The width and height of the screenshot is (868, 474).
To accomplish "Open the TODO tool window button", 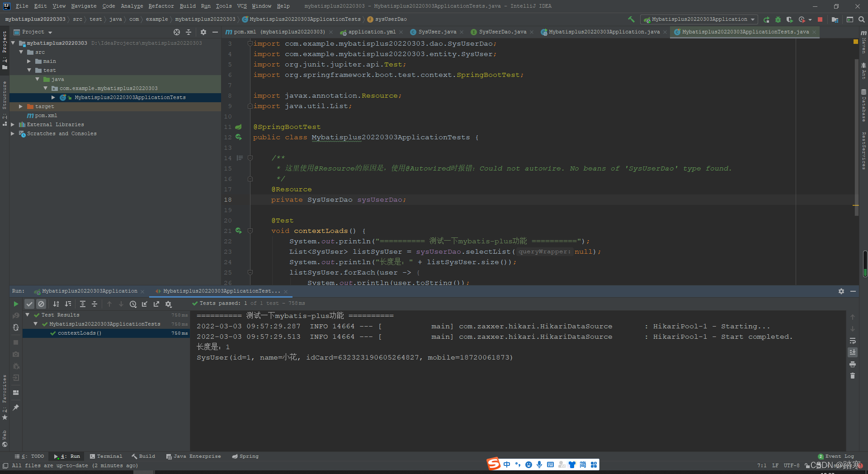I will pyautogui.click(x=30, y=456).
